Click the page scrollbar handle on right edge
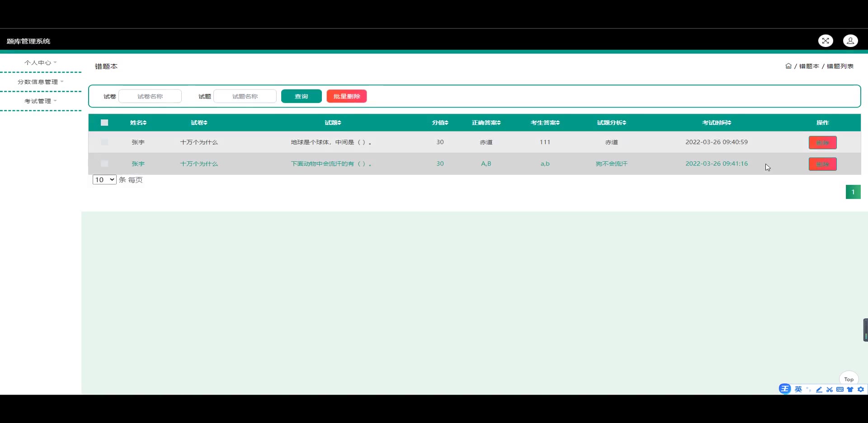The height and width of the screenshot is (423, 868). pyautogui.click(x=865, y=330)
